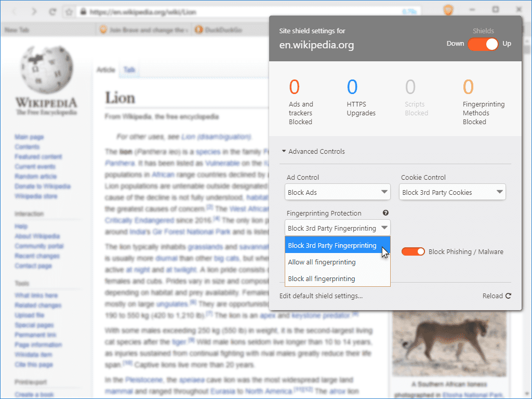The image size is (532, 399).
Task: Open Donate to Wikipedia sidebar link
Action: coord(43,187)
